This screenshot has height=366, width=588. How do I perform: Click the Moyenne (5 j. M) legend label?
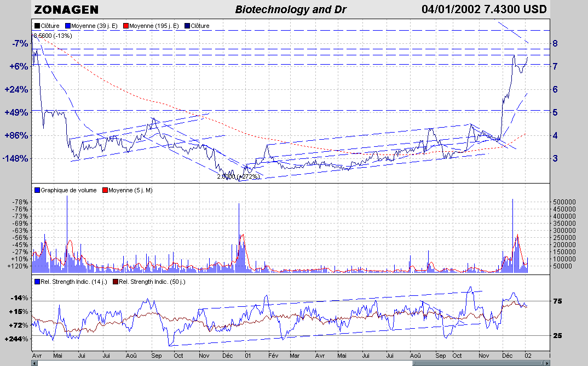[130, 190]
